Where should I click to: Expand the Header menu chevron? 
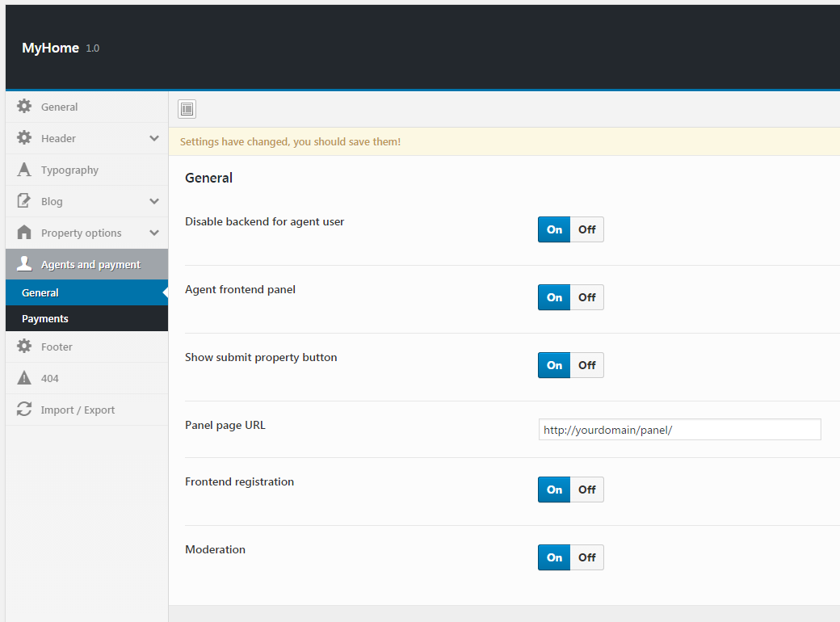pos(154,138)
